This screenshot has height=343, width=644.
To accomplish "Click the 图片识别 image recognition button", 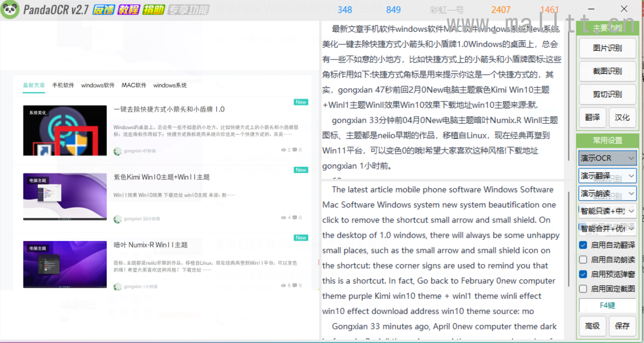I will pyautogui.click(x=607, y=48).
